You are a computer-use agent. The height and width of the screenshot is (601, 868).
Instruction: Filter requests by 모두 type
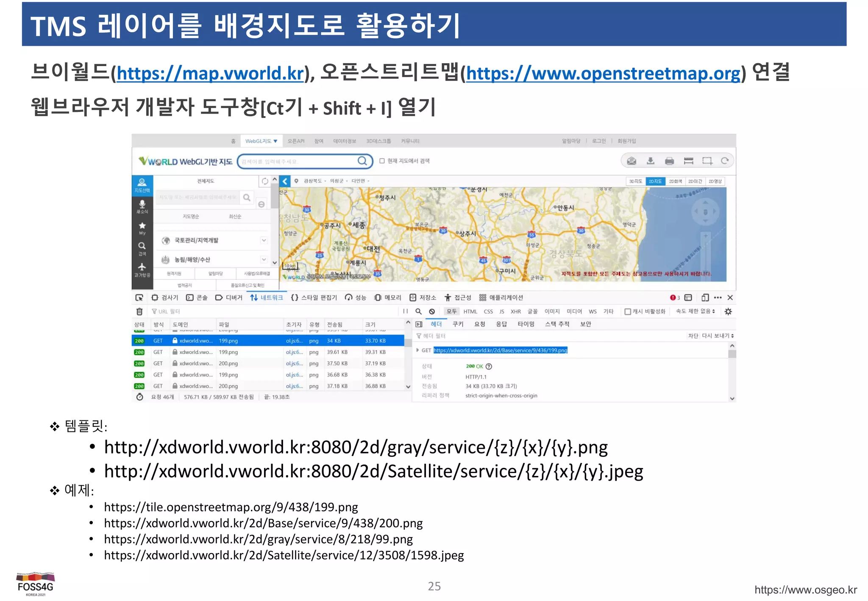[452, 312]
